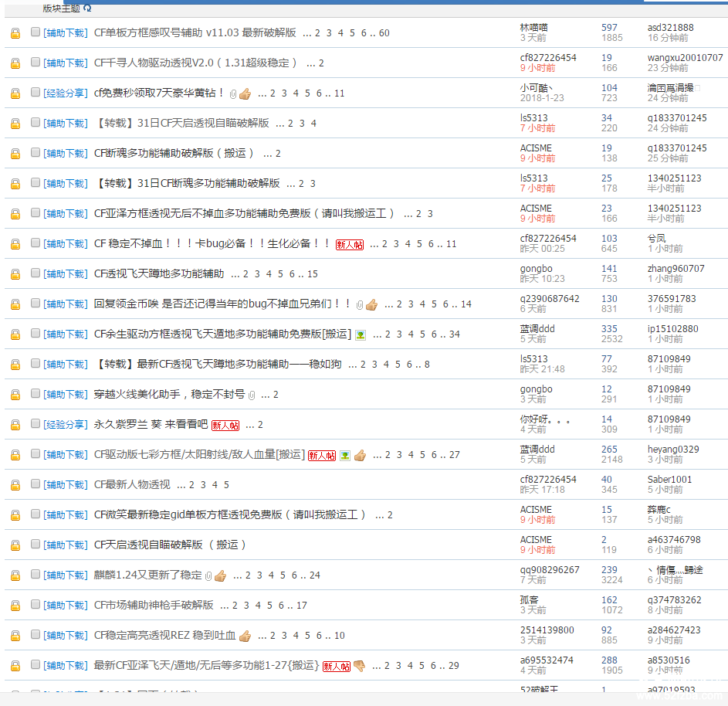Open last reply time 16 分钟前
Viewport: 728px width, 706px height.
(x=668, y=38)
